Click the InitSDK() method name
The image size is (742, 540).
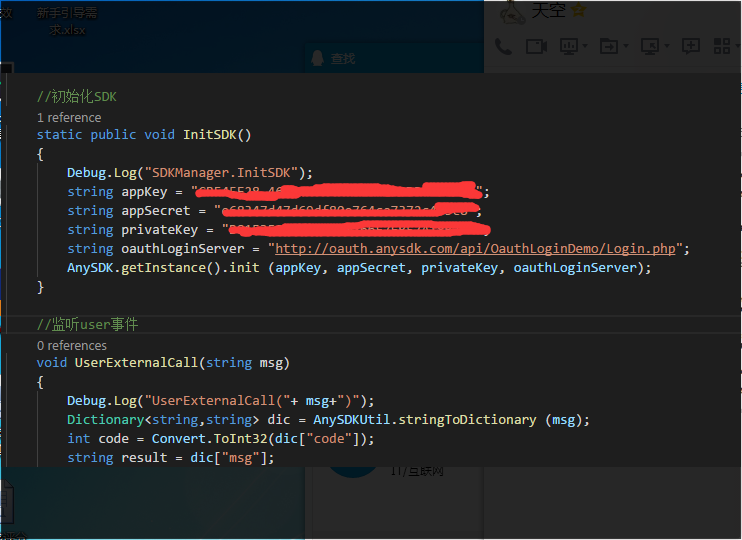217,135
